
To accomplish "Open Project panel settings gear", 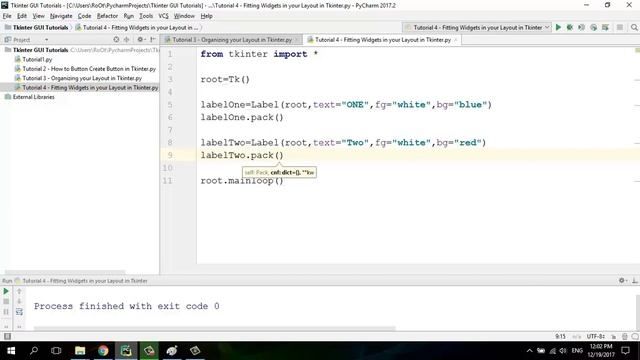I will (141, 40).
